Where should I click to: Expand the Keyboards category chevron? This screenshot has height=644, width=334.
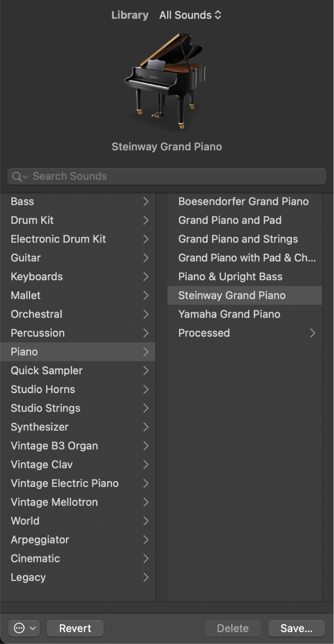tap(146, 277)
